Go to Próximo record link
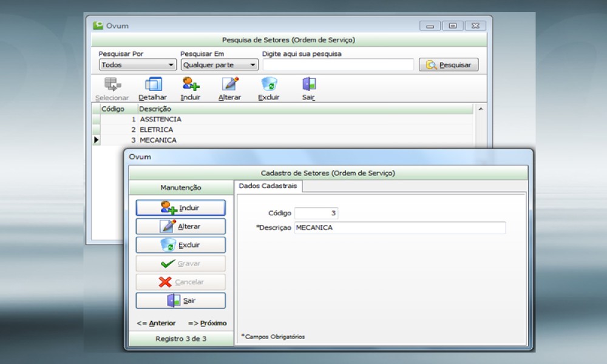The image size is (607, 364). pos(207,323)
